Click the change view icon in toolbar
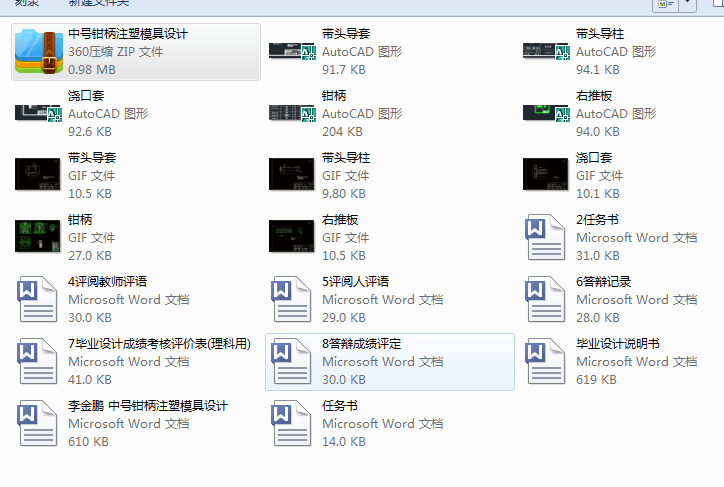Viewport: 724px width, 487px height. [665, 4]
